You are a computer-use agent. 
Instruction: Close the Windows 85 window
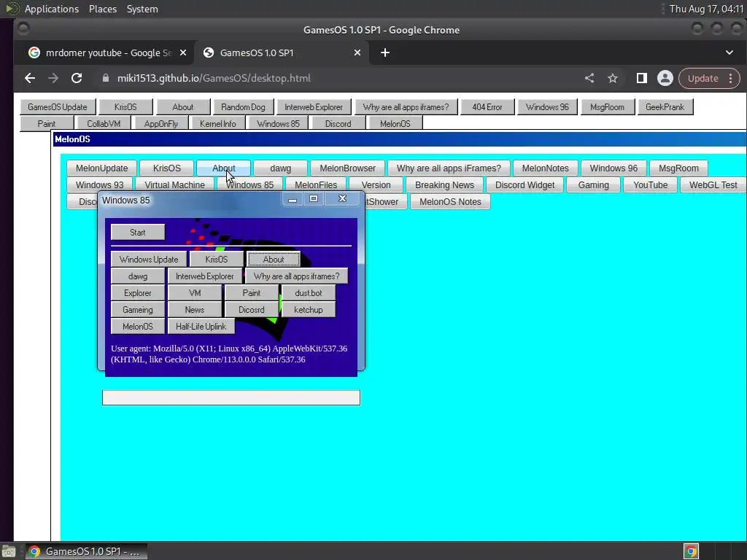(x=342, y=198)
